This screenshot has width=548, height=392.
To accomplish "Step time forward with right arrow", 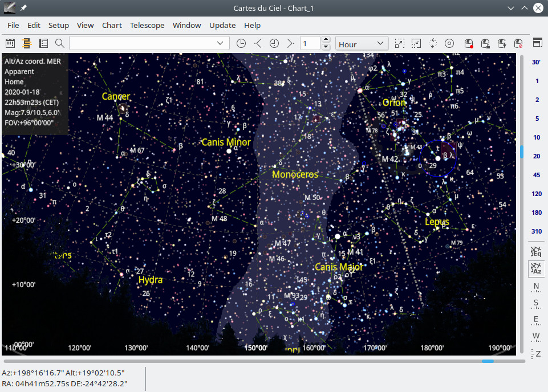I will coord(290,43).
